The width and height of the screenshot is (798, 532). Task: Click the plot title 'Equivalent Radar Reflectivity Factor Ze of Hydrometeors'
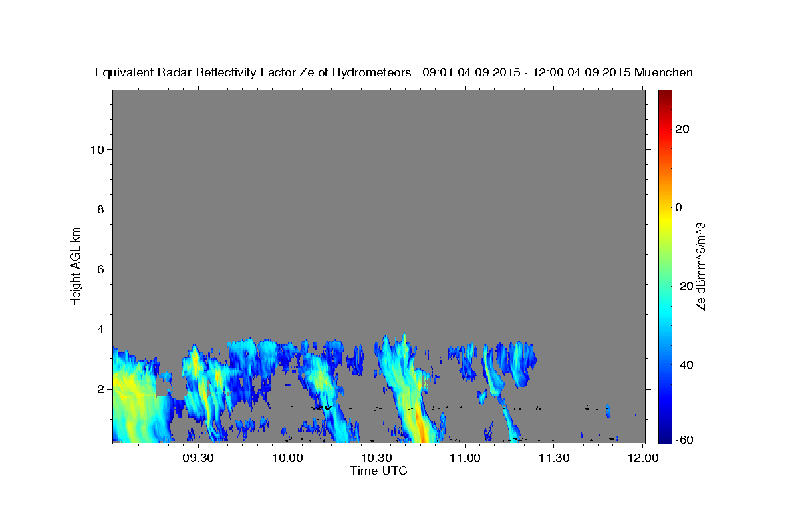[253, 72]
